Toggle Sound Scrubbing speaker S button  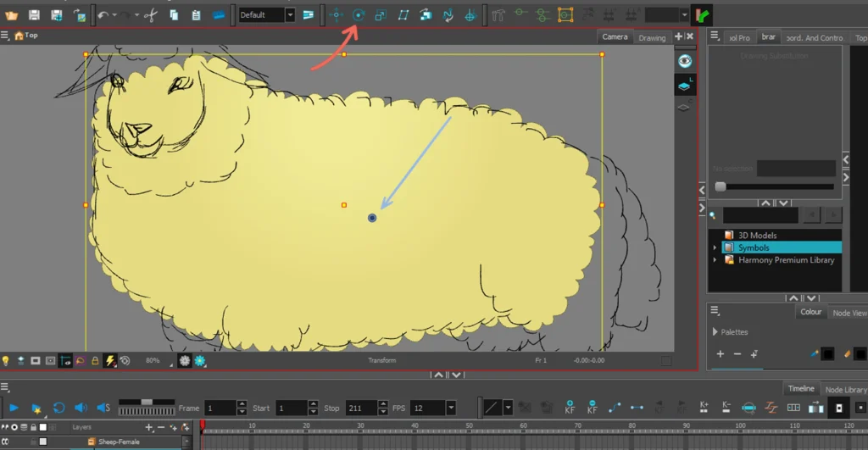coord(103,408)
